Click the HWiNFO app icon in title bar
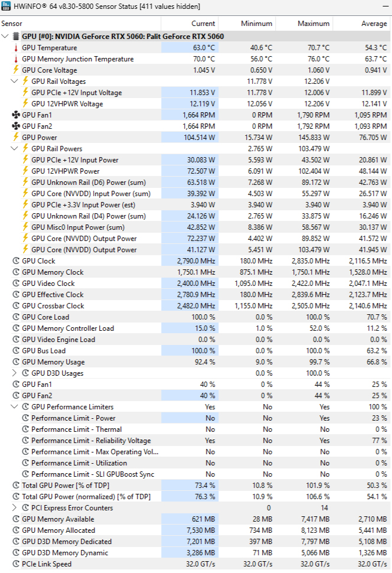392x573 pixels. [x=6, y=6]
